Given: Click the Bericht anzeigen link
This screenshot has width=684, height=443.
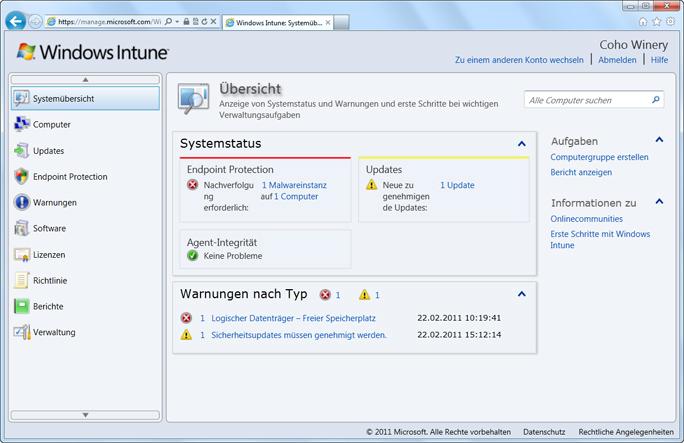Looking at the screenshot, I should (x=581, y=172).
